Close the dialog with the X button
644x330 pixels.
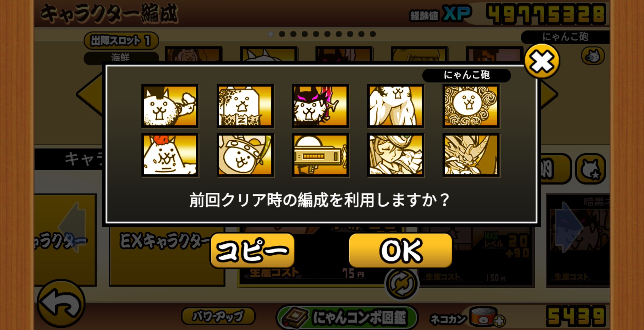click(542, 61)
